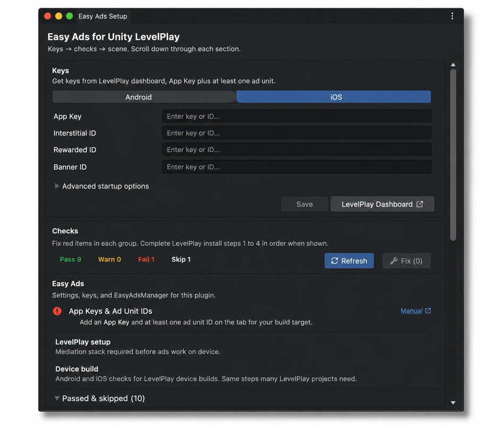Focus the App Key input field
This screenshot has height=425, width=504.
coord(296,116)
